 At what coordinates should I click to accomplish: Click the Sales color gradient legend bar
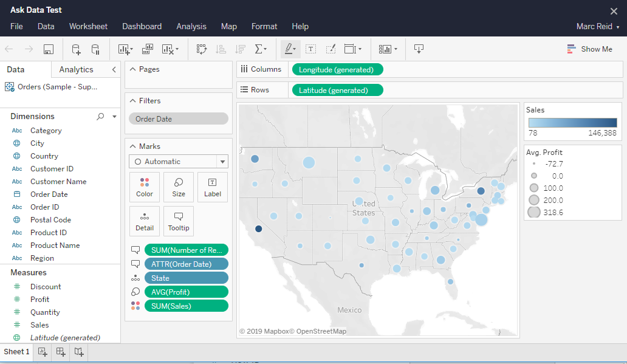click(572, 122)
